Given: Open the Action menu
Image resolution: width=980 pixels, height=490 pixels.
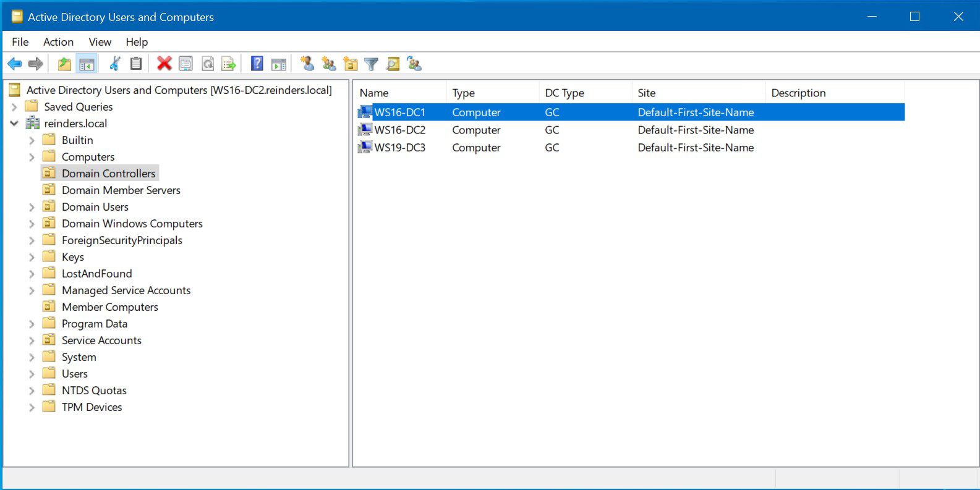Looking at the screenshot, I should pos(58,41).
